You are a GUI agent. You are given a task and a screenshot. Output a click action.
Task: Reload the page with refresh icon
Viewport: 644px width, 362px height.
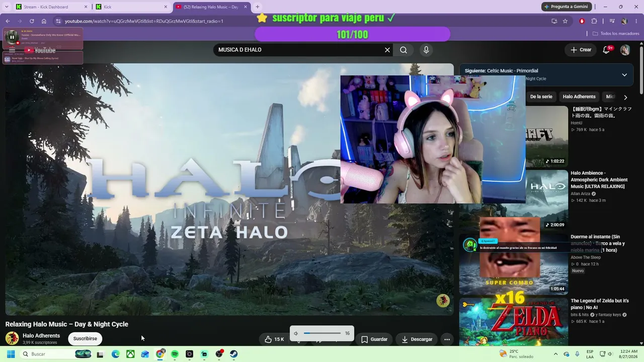(32, 21)
